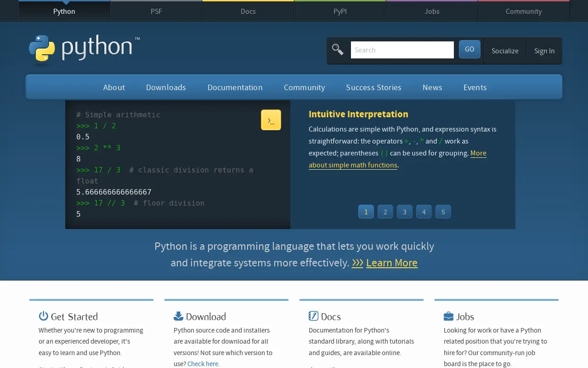
Task: Open the Events navigation menu
Action: [x=475, y=87]
